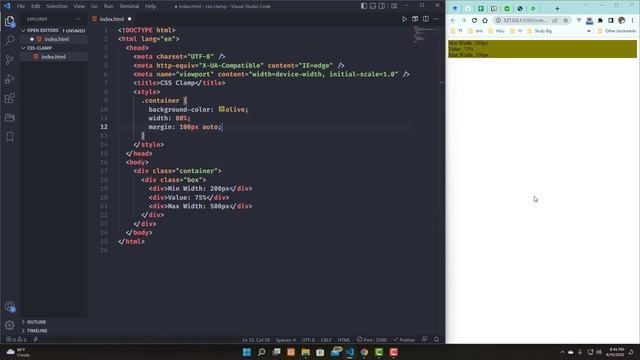
Task: Change Spaces: 4 indentation setting
Action: [286, 340]
